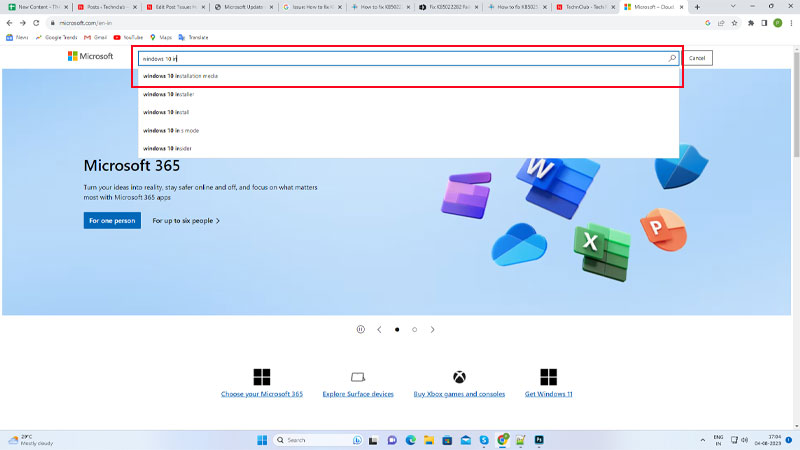
Task: Select suggestion 'windows 10 insider'
Action: point(408,148)
